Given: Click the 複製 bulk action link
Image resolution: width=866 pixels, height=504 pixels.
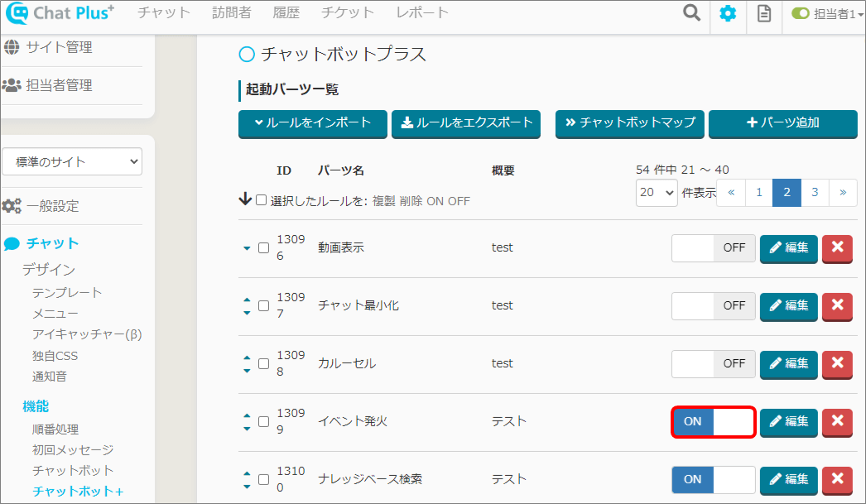Looking at the screenshot, I should click(384, 201).
